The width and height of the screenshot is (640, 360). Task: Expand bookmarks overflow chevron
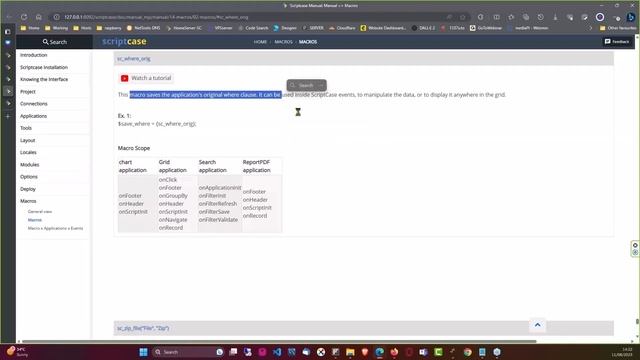click(x=590, y=28)
